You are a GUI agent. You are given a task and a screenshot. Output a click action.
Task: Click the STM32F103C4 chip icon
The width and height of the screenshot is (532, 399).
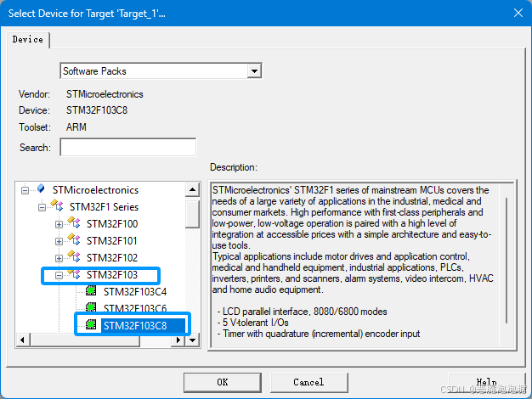[91, 290]
